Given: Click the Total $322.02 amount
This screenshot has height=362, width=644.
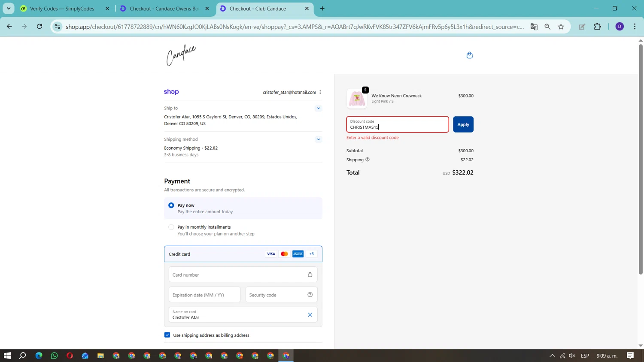Looking at the screenshot, I should point(463,172).
